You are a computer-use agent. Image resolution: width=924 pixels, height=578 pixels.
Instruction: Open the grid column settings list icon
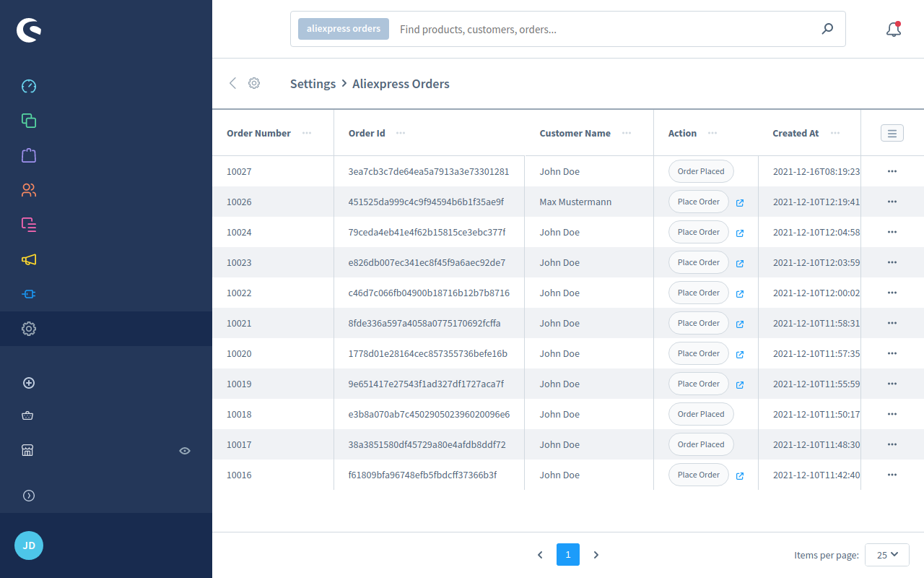point(892,133)
